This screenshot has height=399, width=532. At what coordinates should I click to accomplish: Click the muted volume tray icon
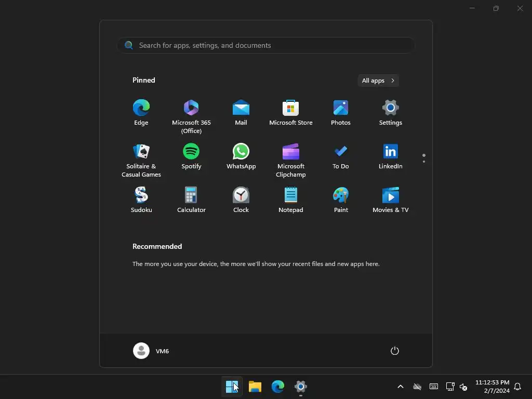coord(463,387)
